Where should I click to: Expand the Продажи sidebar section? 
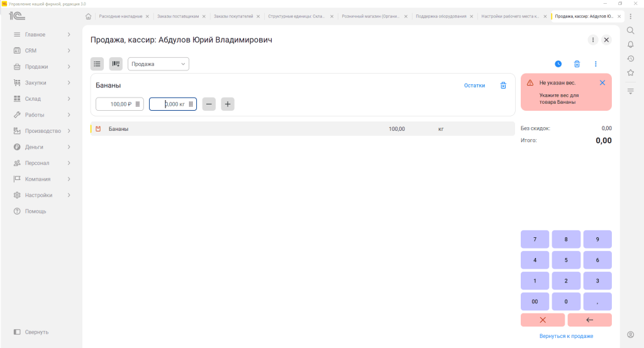tap(42, 67)
